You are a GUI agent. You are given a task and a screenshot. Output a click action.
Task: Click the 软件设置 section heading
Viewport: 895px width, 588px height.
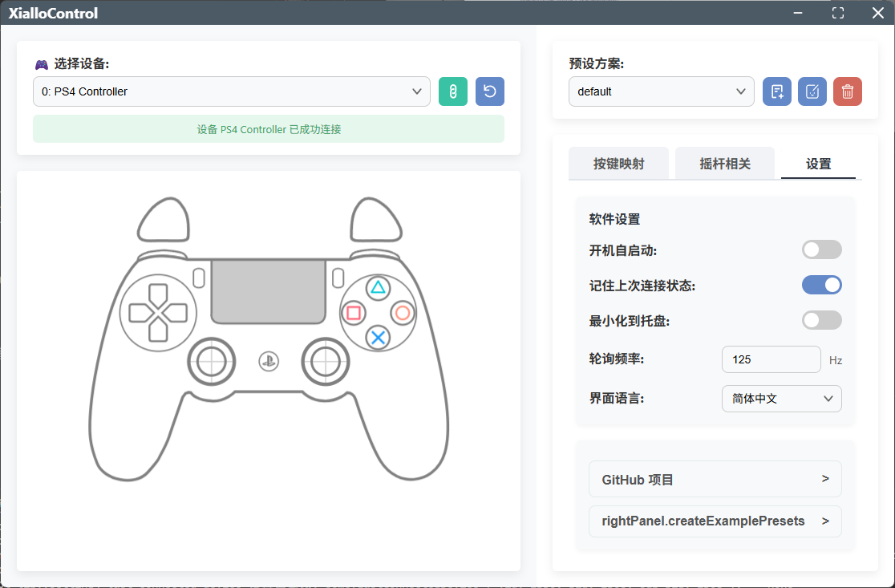click(614, 219)
